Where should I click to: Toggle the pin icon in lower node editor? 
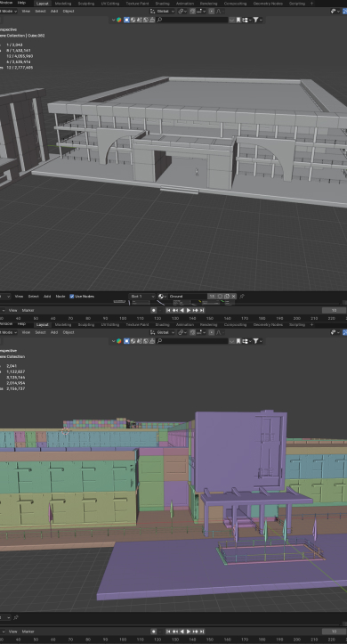(16, 617)
